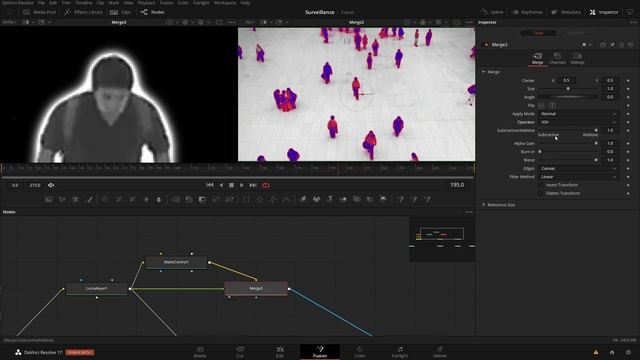Toggle Merge3 node enable dot in Inspector
640x360 pixels.
[x=486, y=44]
